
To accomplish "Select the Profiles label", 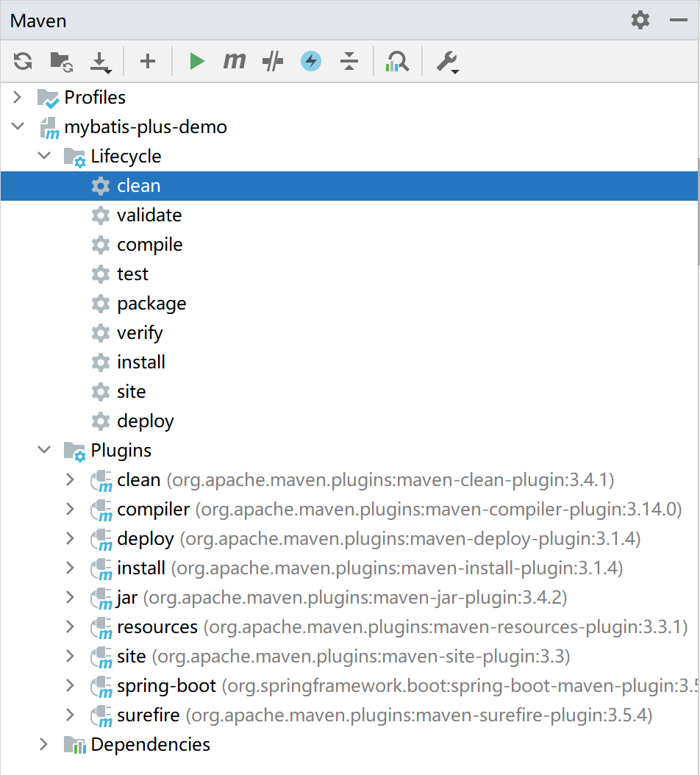I will pos(95,97).
